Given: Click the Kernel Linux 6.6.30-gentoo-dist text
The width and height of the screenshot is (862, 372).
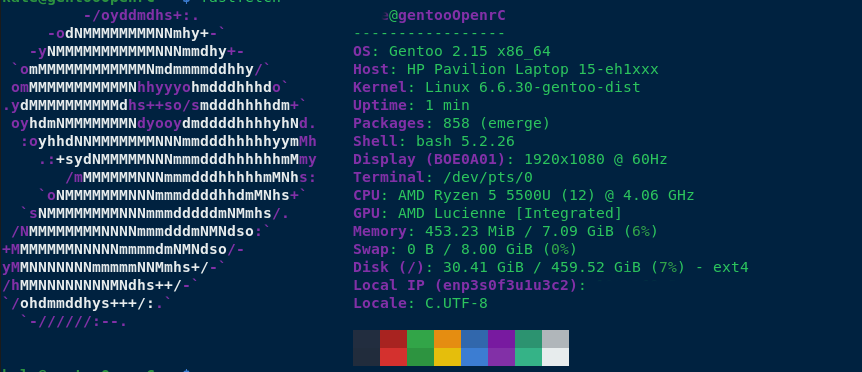Looking at the screenshot, I should point(496,87).
